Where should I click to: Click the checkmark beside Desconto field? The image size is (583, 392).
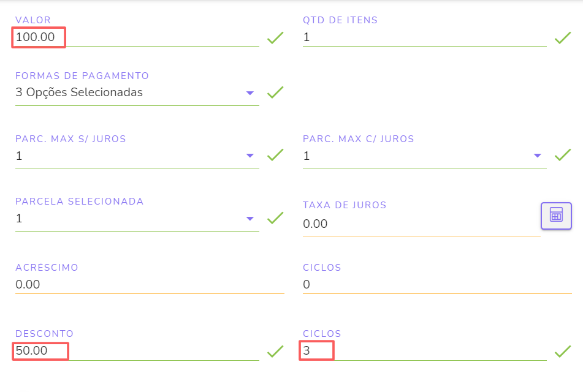click(x=275, y=351)
